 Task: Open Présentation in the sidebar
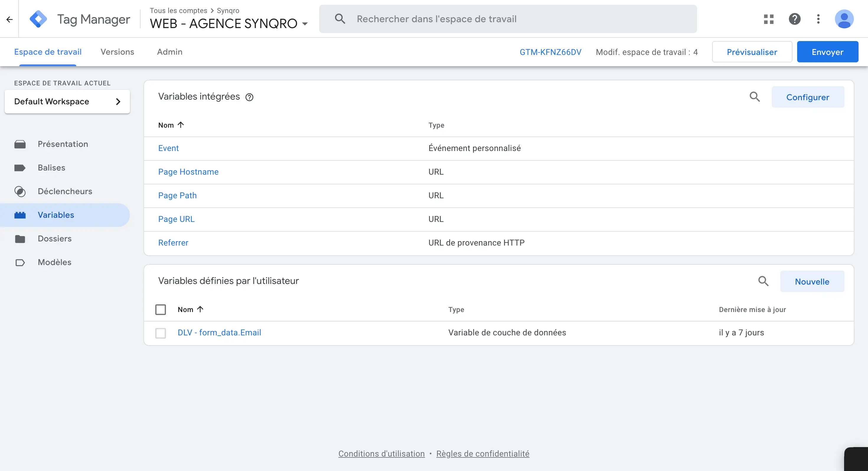click(x=63, y=144)
